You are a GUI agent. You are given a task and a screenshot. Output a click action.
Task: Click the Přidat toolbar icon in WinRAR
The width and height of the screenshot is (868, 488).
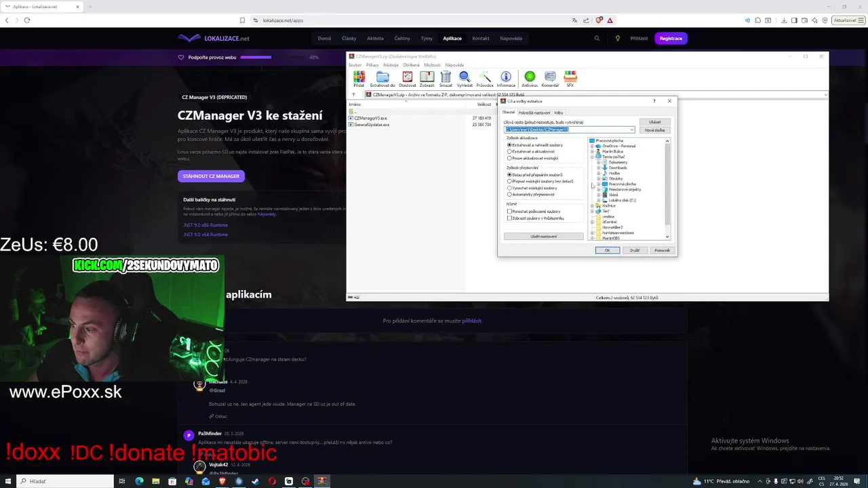[359, 79]
